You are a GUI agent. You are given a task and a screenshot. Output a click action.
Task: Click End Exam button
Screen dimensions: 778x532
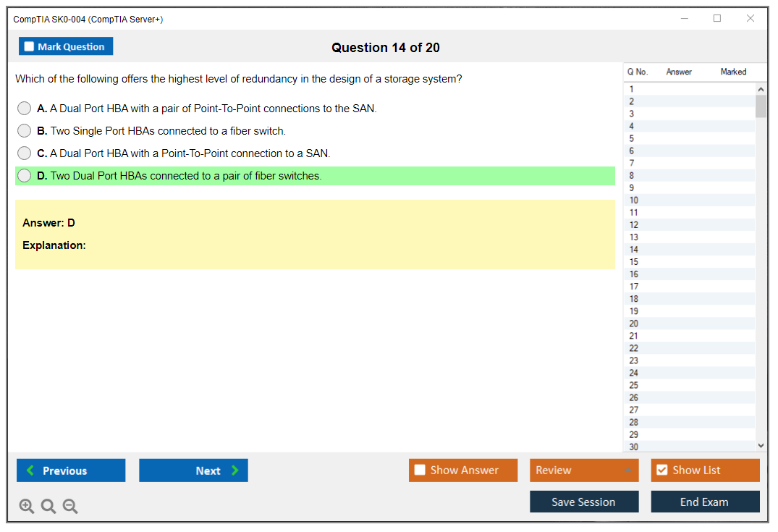click(x=705, y=502)
